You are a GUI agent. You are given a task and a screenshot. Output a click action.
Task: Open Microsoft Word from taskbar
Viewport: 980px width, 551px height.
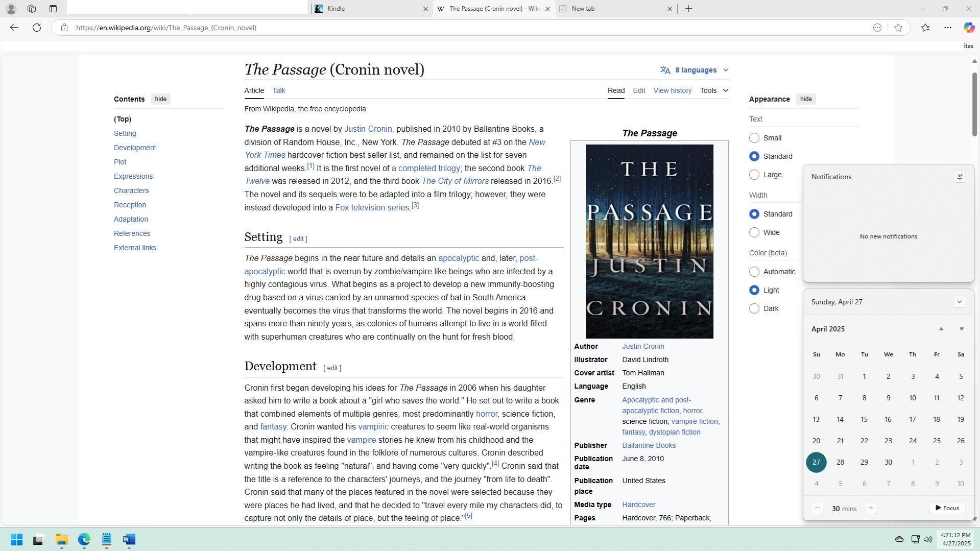(x=129, y=540)
